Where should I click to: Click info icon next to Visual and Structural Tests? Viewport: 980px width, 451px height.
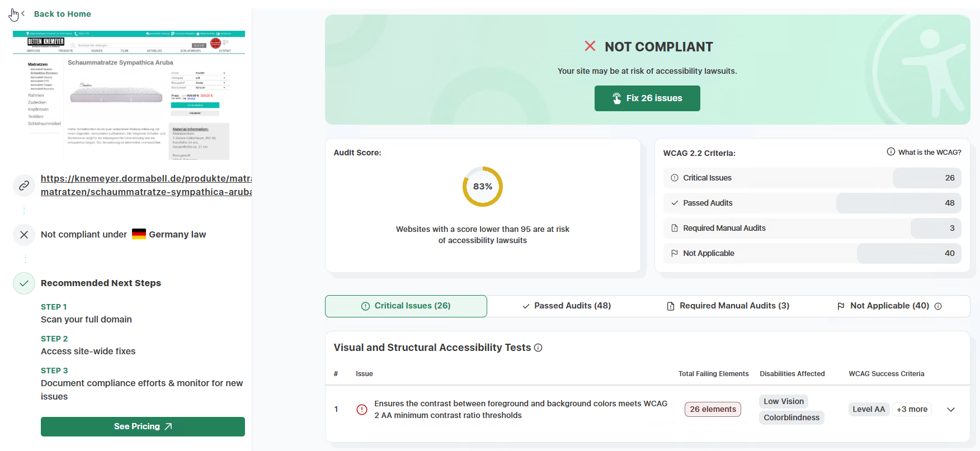(538, 348)
